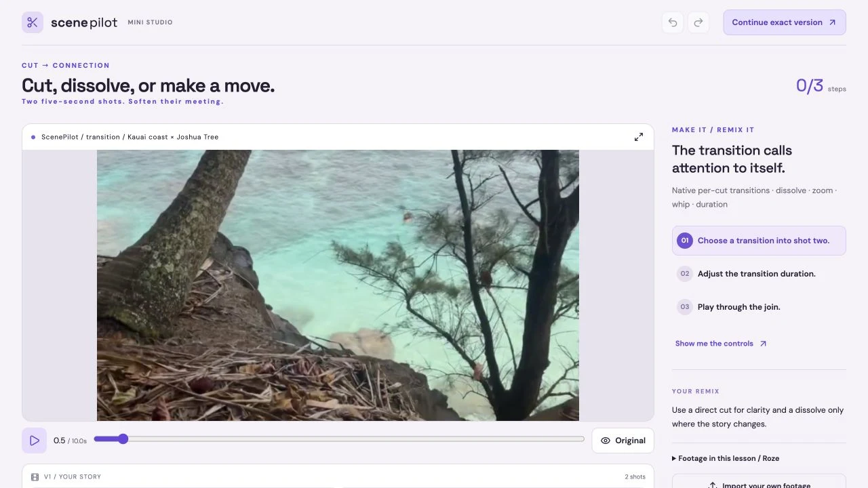Click the video preview frame

338,285
